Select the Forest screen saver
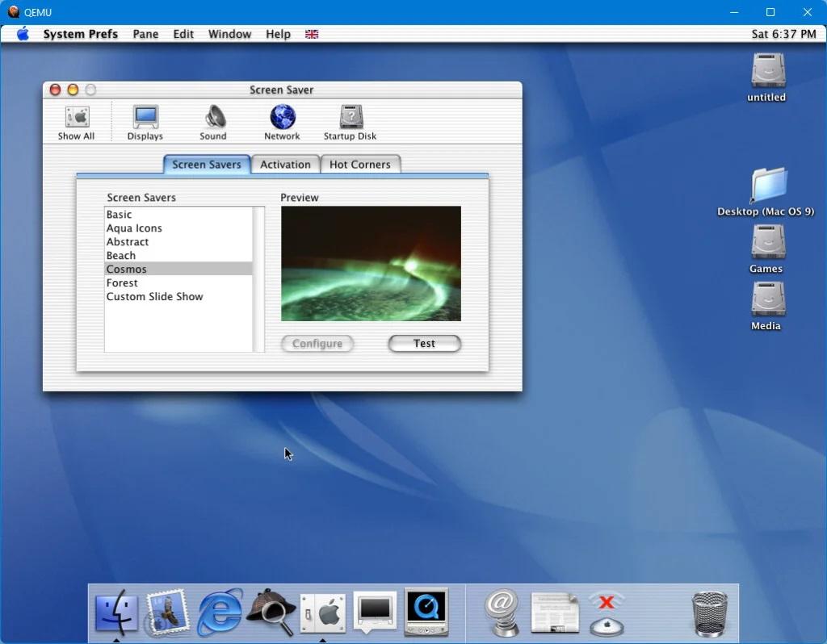This screenshot has width=827, height=644. click(x=122, y=283)
